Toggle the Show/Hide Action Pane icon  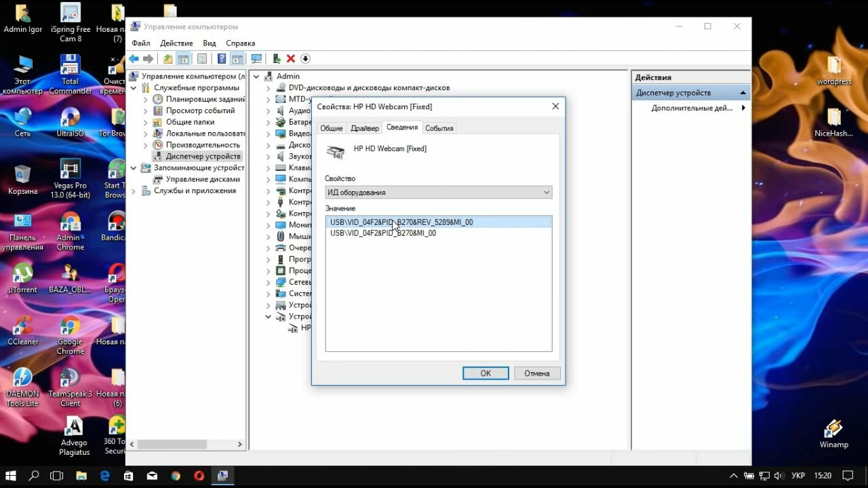tap(237, 59)
